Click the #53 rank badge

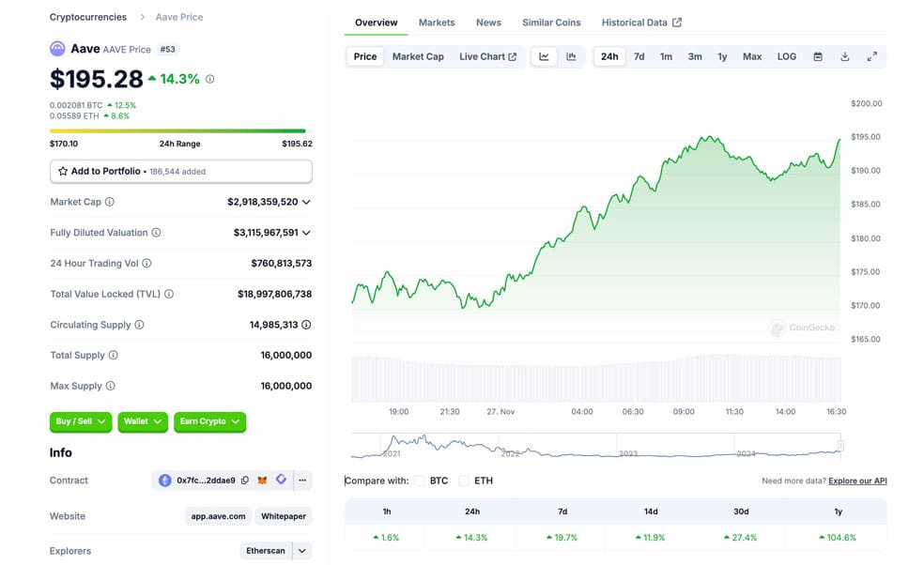[x=168, y=50]
